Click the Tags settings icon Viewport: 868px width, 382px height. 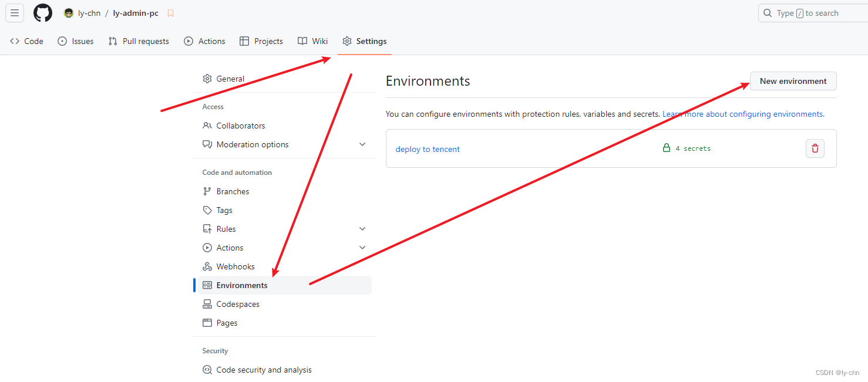click(x=207, y=209)
